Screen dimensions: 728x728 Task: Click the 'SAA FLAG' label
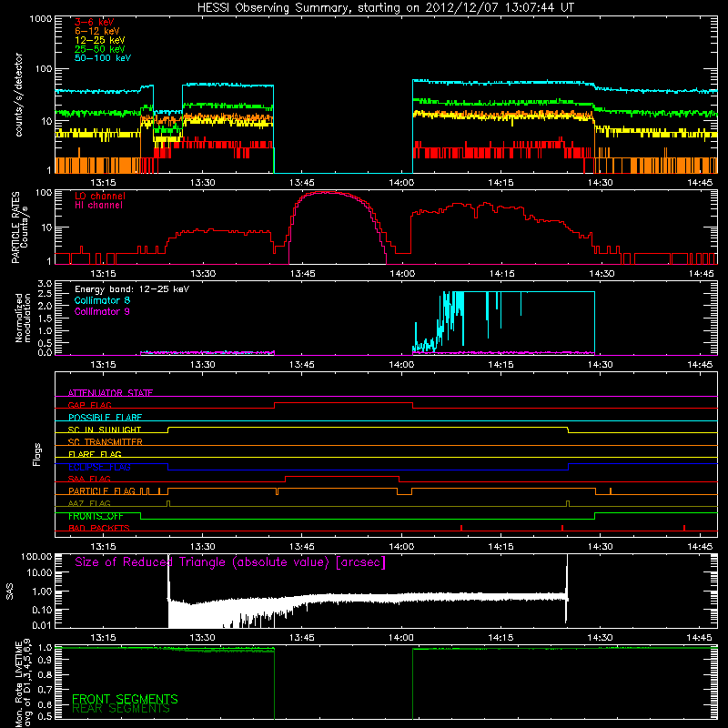[89, 479]
